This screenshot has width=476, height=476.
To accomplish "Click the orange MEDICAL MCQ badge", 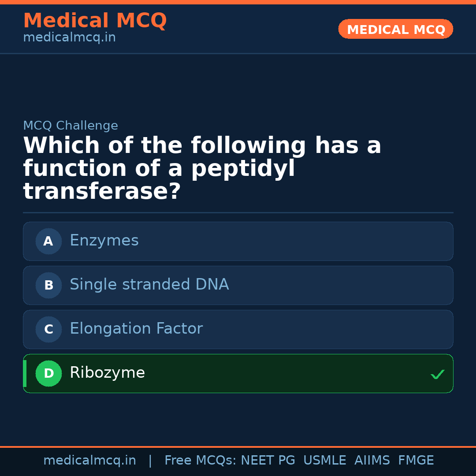I will pos(395,29).
